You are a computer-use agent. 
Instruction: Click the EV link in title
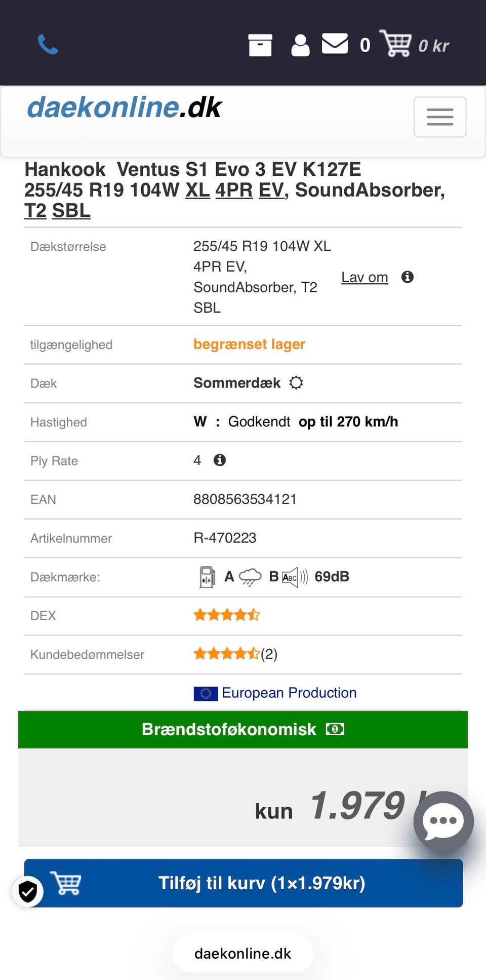pyautogui.click(x=271, y=190)
